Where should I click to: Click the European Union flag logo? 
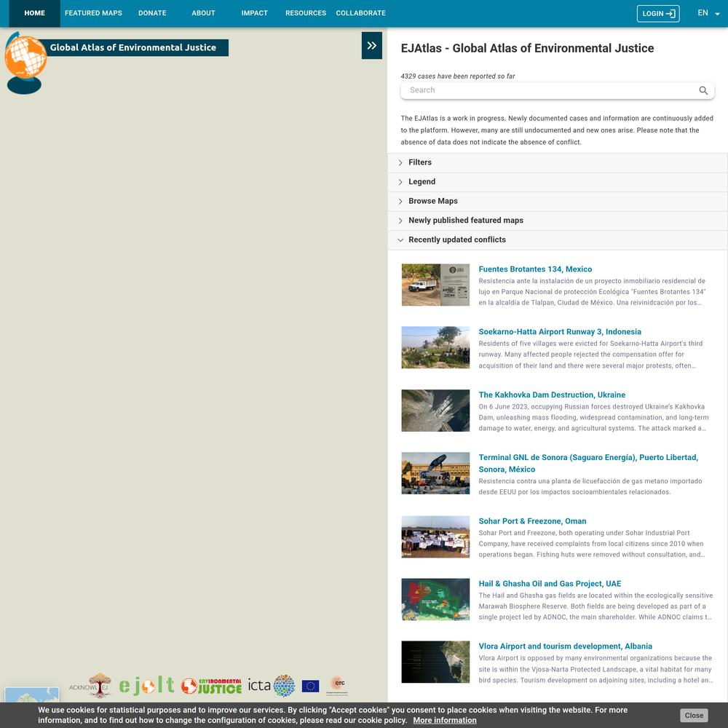point(310,686)
